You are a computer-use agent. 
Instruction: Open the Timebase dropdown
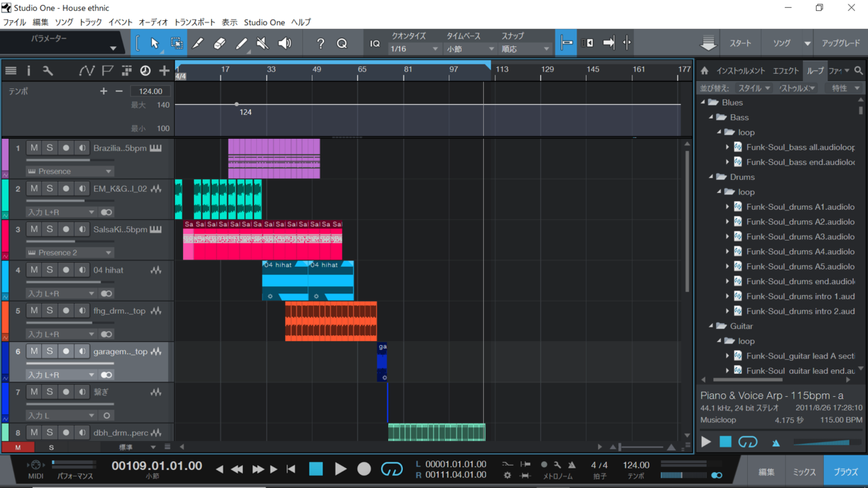click(469, 48)
